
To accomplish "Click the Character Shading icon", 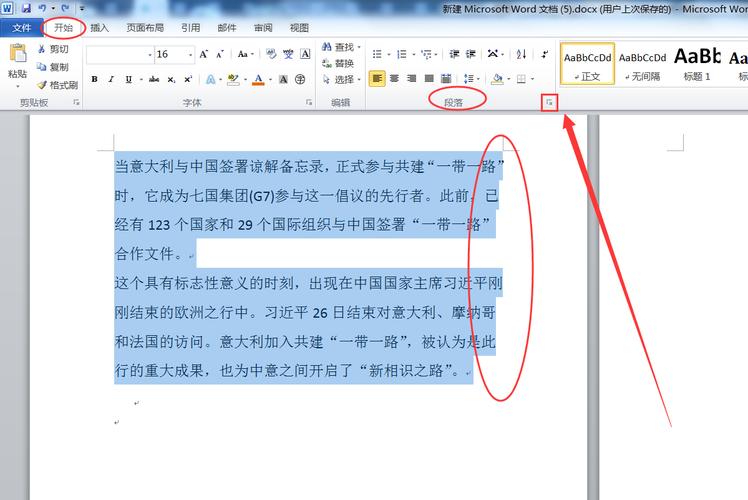I will click(283, 79).
